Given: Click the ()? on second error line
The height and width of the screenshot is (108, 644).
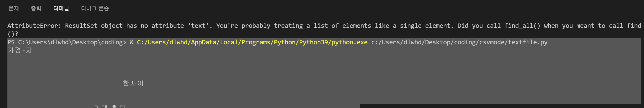Looking at the screenshot, I should point(13,34).
